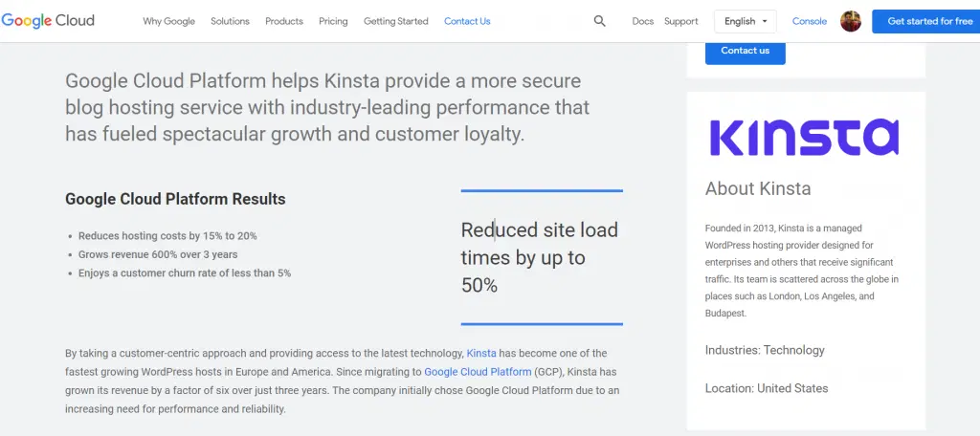Click the Kinsta logo image
The height and width of the screenshot is (436, 980).
pyautogui.click(x=804, y=138)
